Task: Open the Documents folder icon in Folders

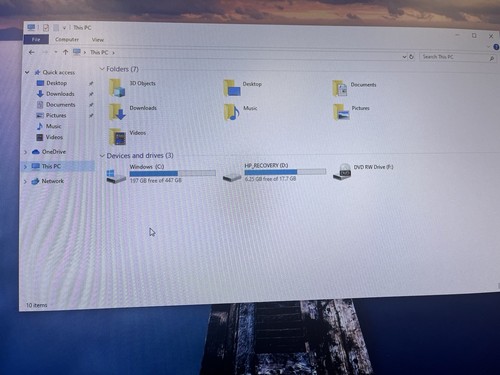Action: tap(340, 89)
